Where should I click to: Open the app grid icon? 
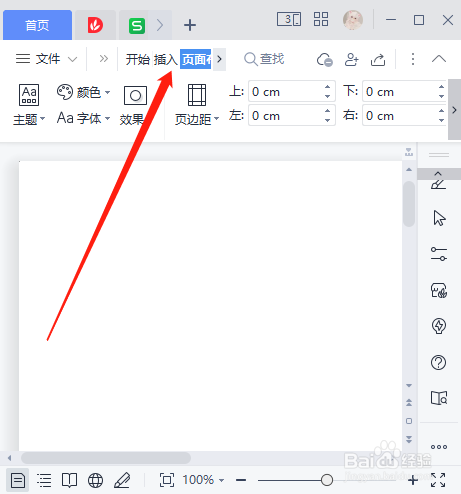point(321,19)
